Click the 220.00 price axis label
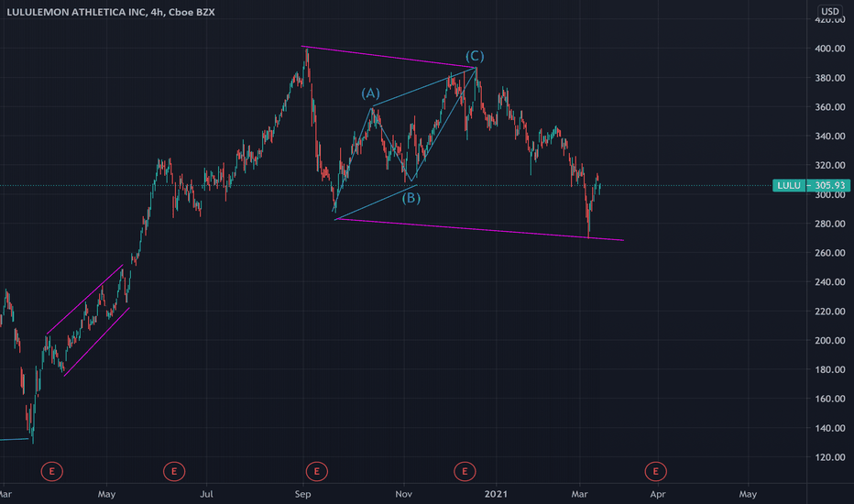This screenshot has width=854, height=504. [x=830, y=312]
